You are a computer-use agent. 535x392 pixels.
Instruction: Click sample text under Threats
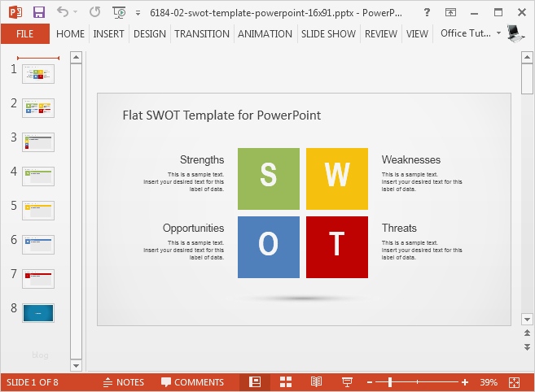tap(422, 250)
